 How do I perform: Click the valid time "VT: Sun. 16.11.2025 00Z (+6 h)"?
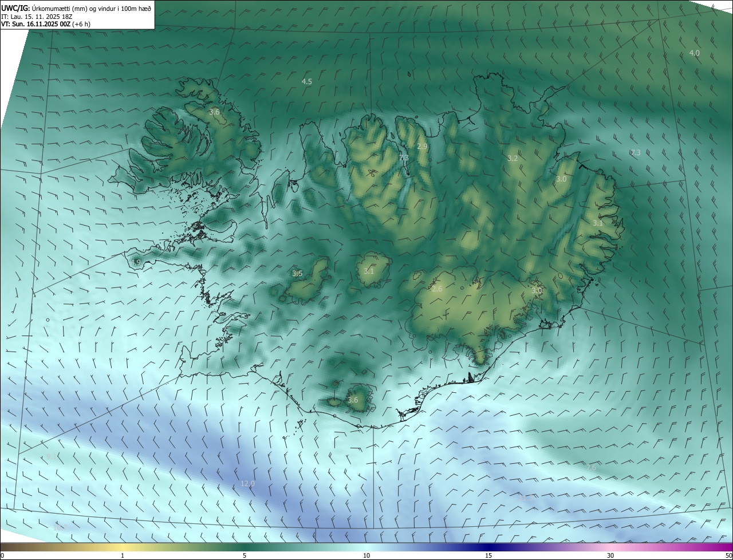[x=46, y=24]
